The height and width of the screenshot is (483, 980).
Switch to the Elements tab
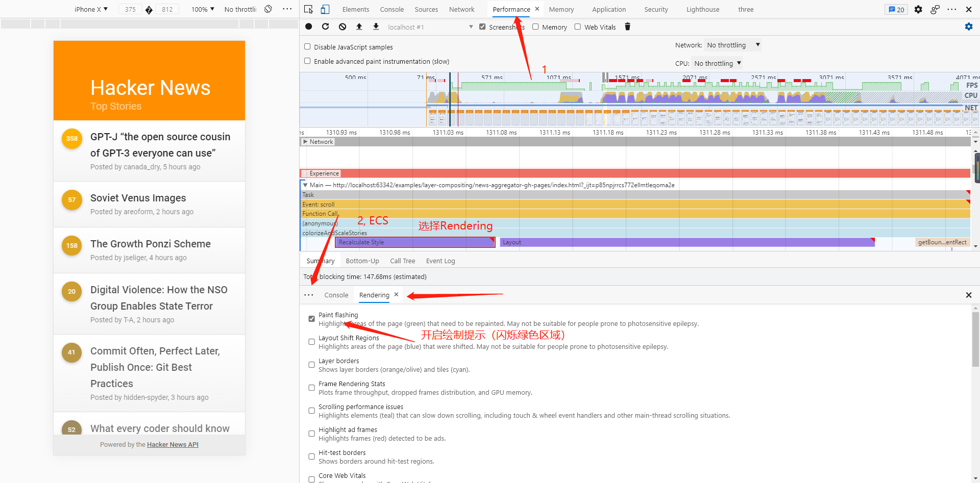coord(356,9)
